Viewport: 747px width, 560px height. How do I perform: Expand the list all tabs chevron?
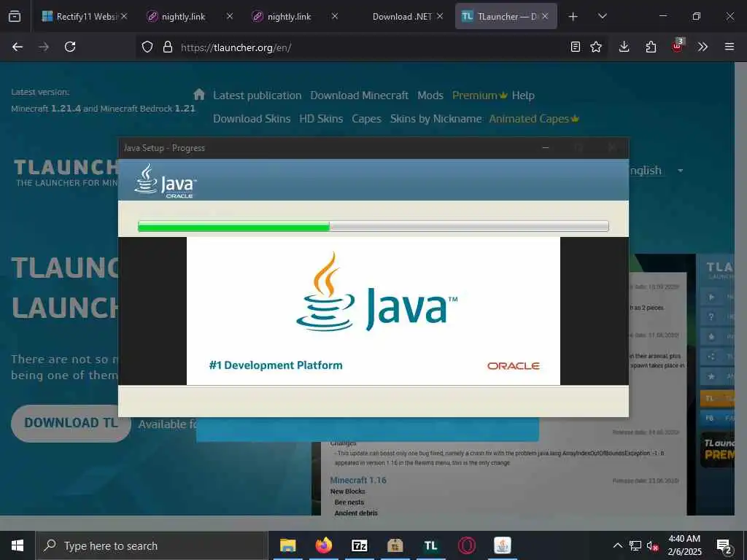tap(602, 16)
